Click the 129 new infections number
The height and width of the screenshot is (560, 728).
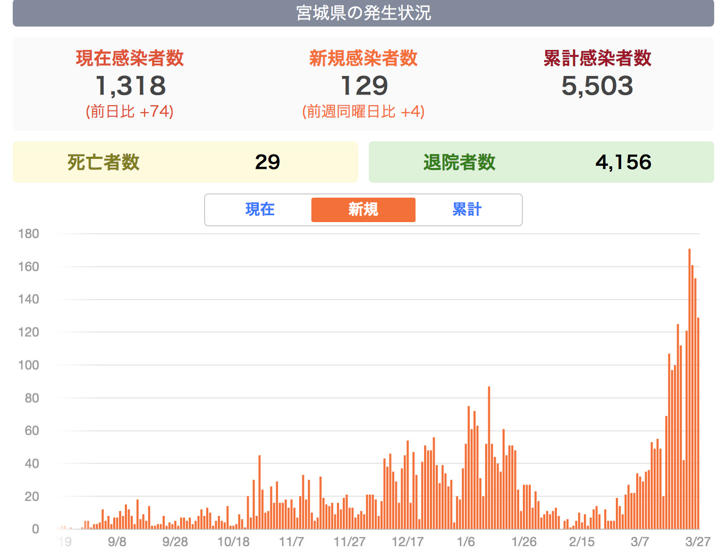coord(363,86)
